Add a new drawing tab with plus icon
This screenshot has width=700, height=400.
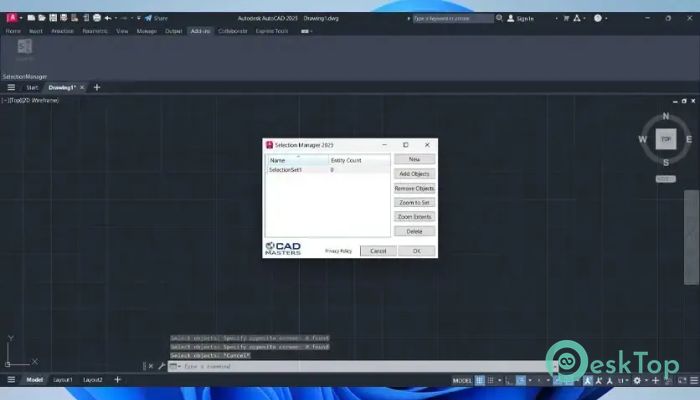[x=97, y=88]
